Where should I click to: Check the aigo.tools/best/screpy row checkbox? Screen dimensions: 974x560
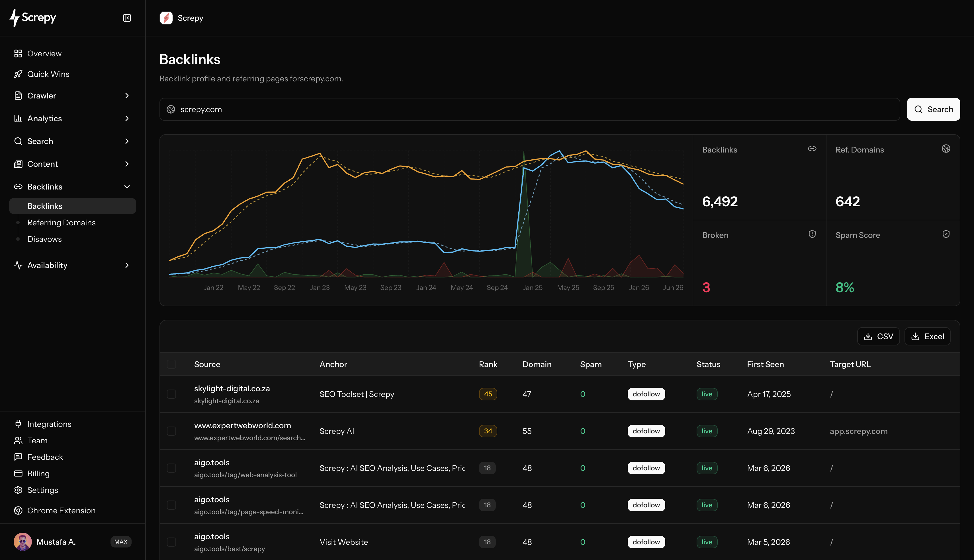pos(172,542)
